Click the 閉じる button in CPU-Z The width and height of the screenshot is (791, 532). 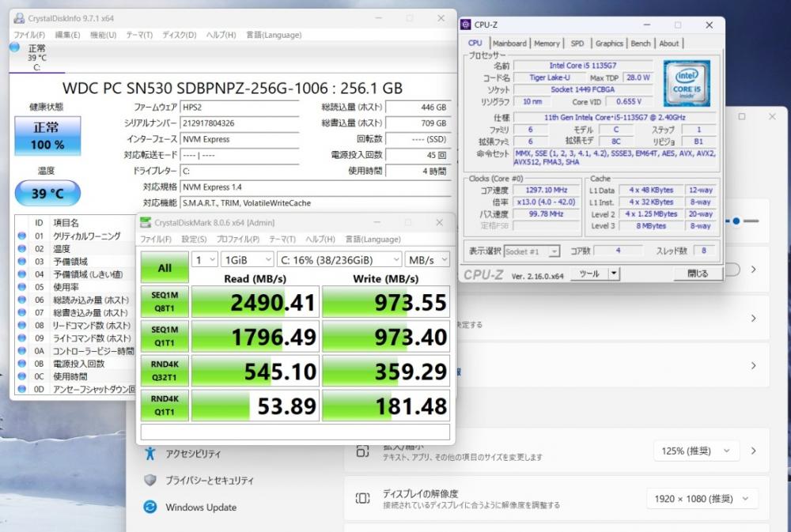[697, 274]
